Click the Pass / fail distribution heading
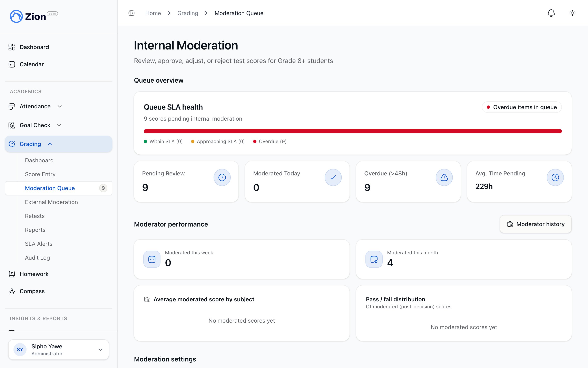The image size is (588, 368). tap(395, 299)
